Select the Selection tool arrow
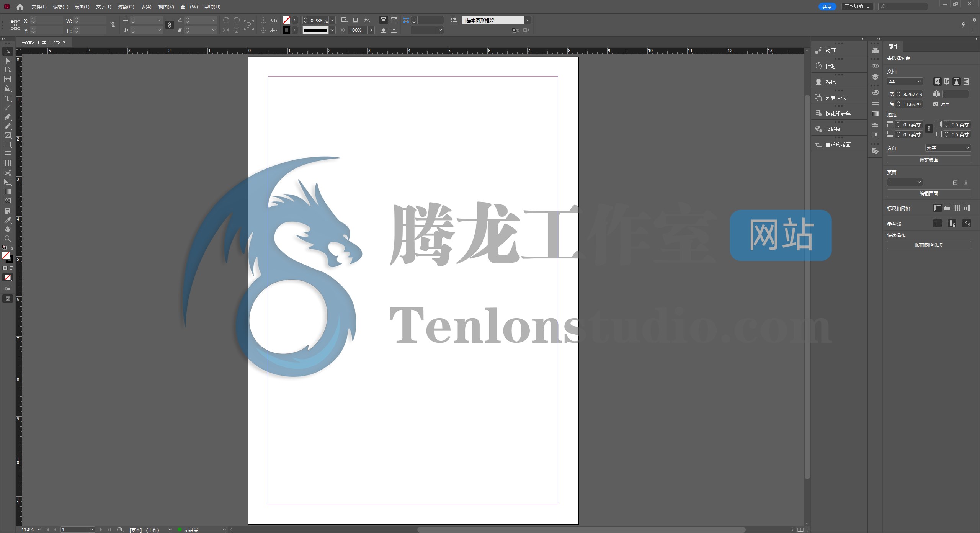This screenshot has height=533, width=980. 8,51
